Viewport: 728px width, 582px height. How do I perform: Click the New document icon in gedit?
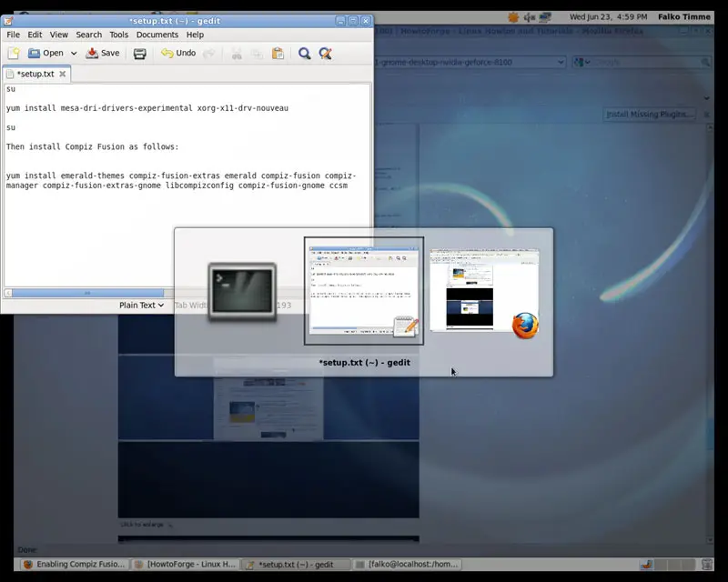(14, 54)
